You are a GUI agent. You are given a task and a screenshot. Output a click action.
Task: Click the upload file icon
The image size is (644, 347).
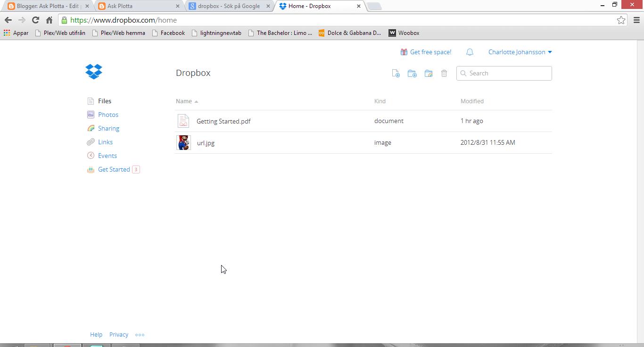point(396,74)
